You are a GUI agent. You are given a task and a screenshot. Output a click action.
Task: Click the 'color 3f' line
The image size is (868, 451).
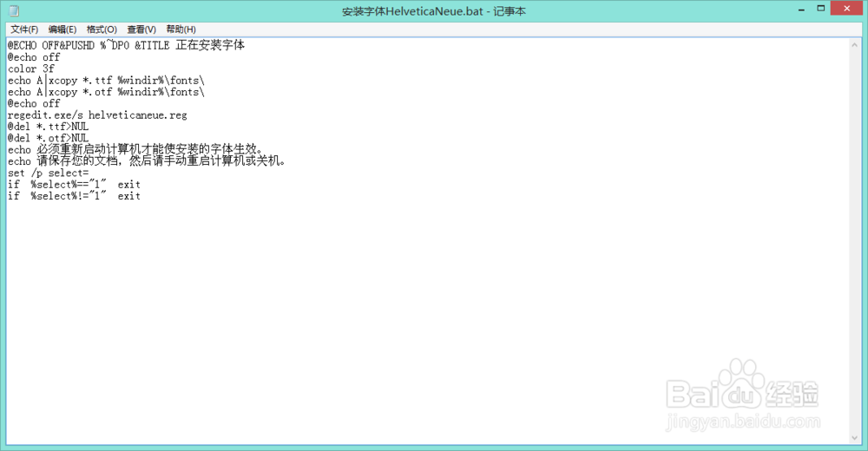31,69
